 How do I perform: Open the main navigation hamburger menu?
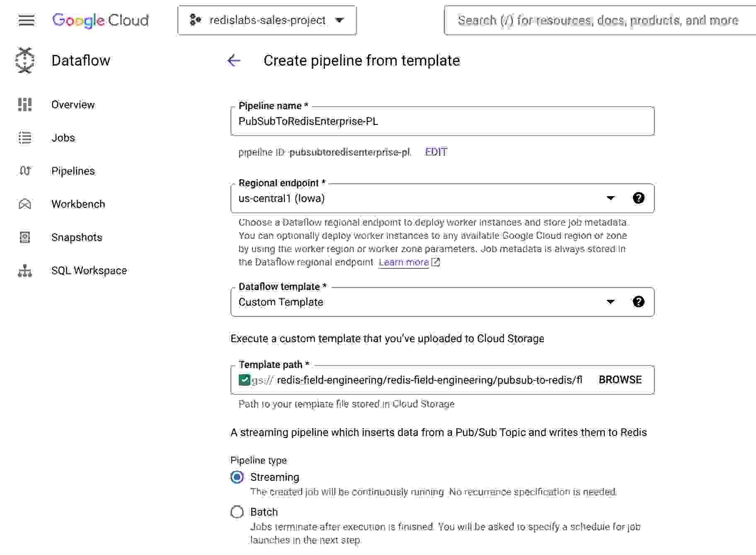(x=26, y=20)
